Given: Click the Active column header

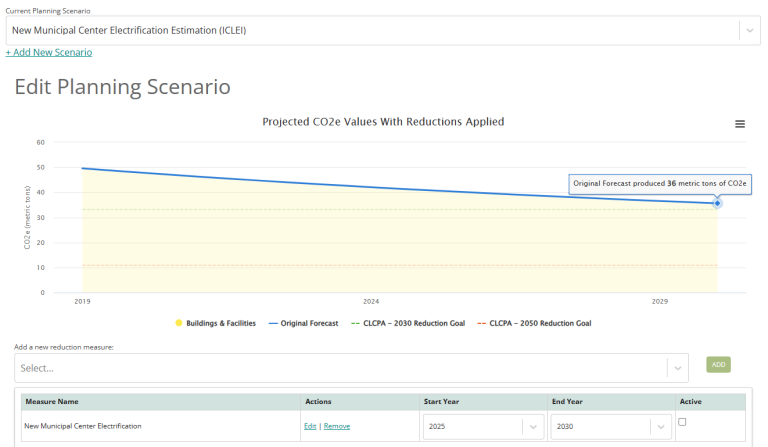Looking at the screenshot, I should click(x=690, y=401).
